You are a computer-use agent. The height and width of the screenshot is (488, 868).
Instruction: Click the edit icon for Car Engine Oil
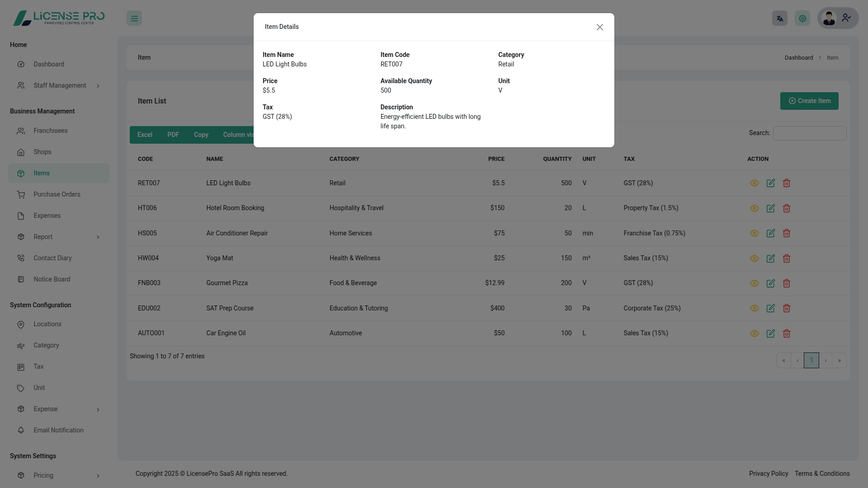click(x=770, y=333)
